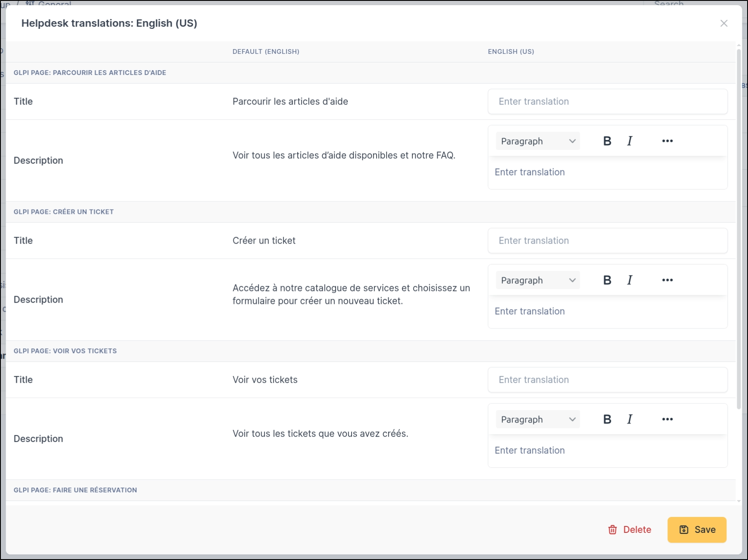This screenshot has width=748, height=560.
Task: Focus title translation field for Créer un ticket
Action: coord(607,241)
